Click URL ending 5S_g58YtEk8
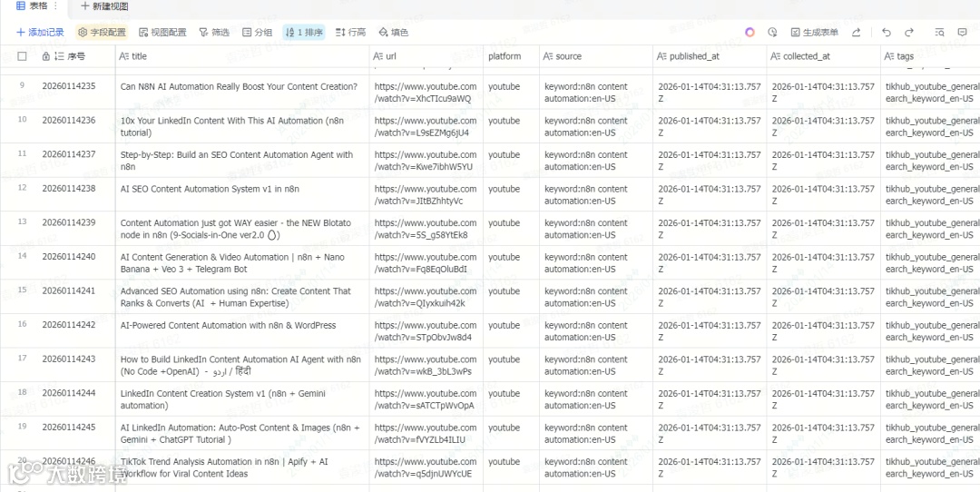The width and height of the screenshot is (980, 492). 425,230
